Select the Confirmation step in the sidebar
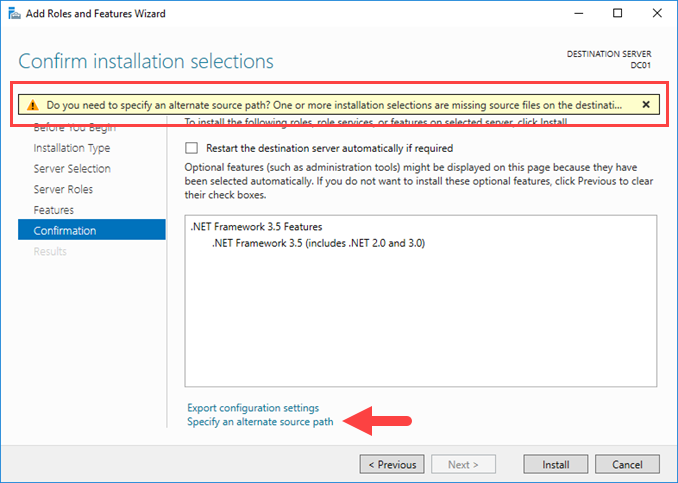 [x=65, y=231]
